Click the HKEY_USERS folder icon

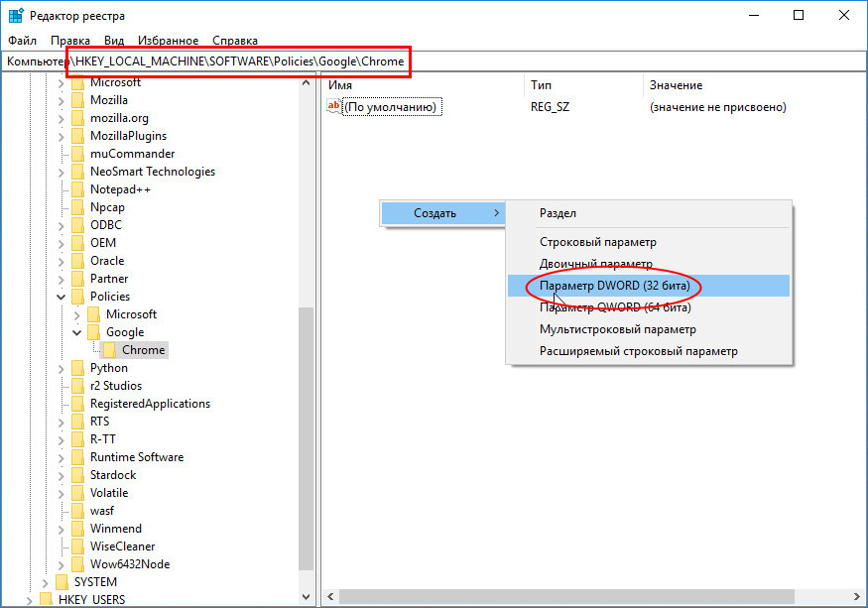pos(46,600)
